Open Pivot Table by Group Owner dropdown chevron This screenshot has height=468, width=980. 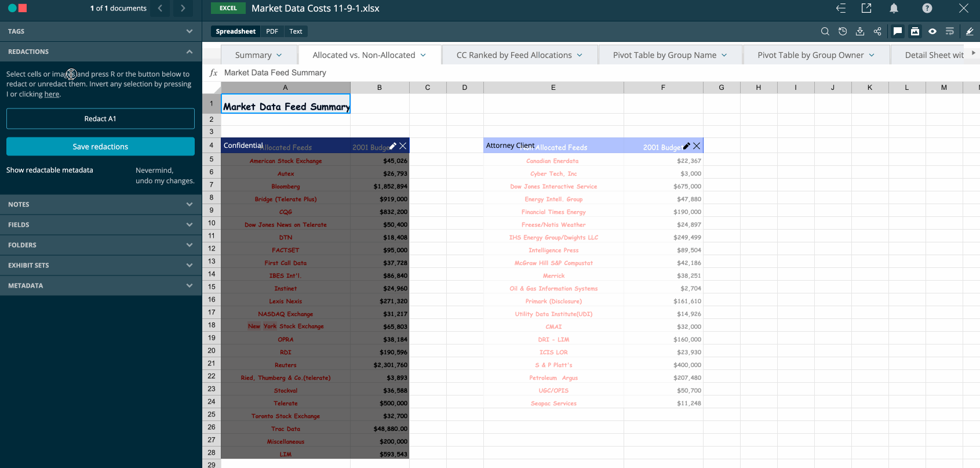872,55
